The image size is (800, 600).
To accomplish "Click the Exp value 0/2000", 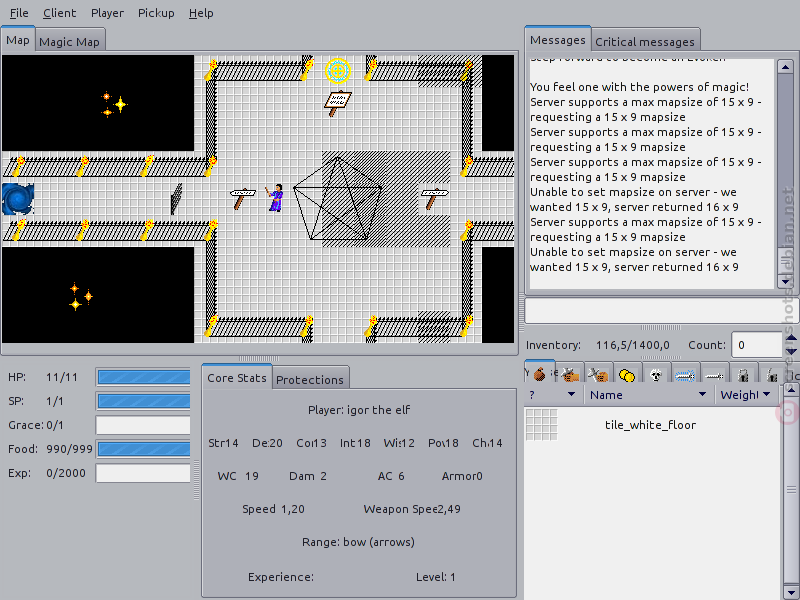I will coord(66,473).
